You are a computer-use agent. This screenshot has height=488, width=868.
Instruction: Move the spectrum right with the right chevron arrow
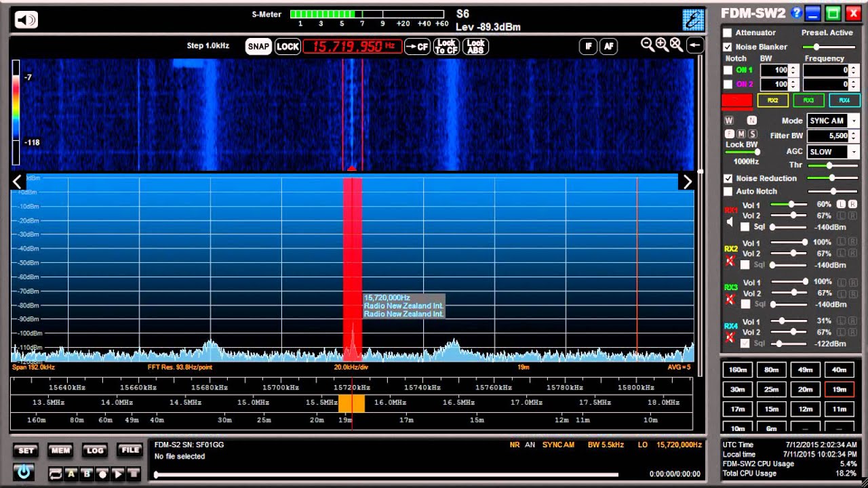687,181
